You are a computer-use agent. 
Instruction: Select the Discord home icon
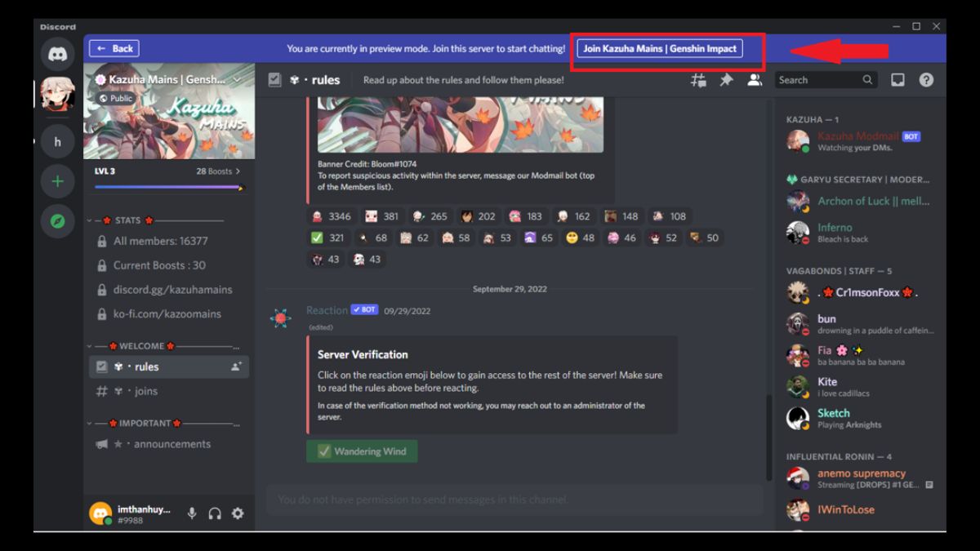click(x=56, y=53)
